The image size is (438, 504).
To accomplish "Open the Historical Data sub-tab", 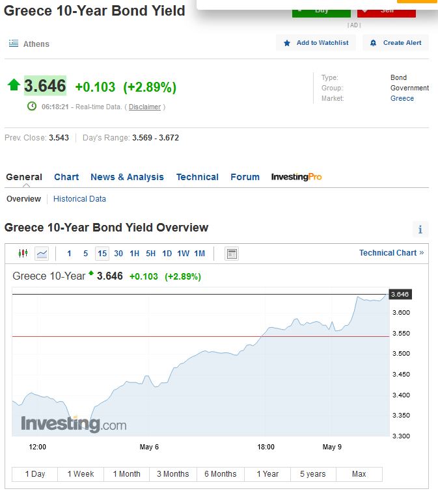I will [79, 199].
